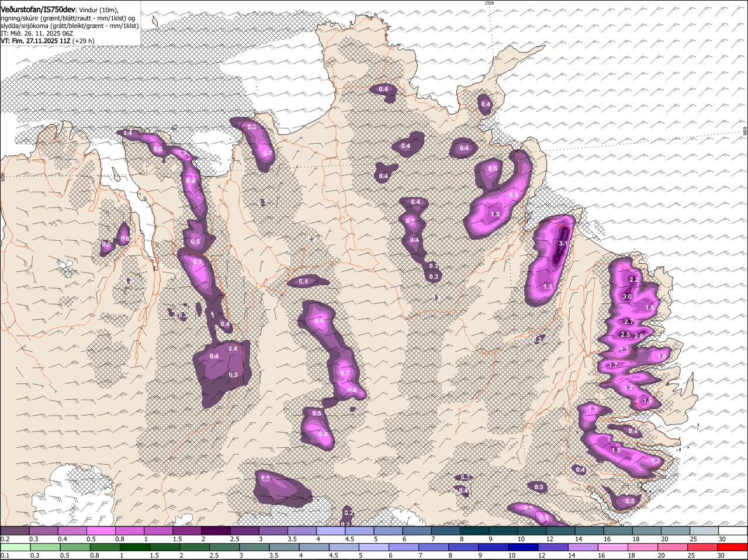Click the IT: Mið. 26. 11. 2025 06Z line
Image resolution: width=748 pixels, height=560 pixels.
37,34
